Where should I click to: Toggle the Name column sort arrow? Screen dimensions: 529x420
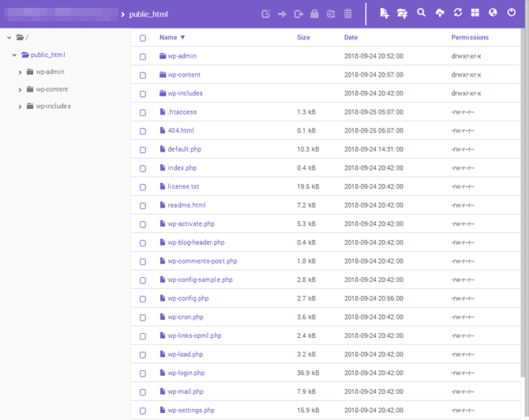(x=182, y=37)
